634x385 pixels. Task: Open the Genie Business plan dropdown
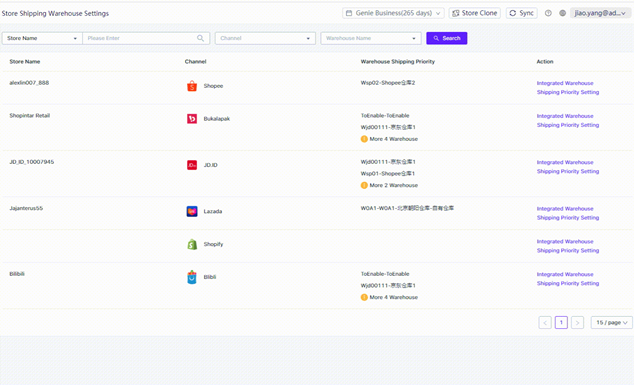[x=393, y=13]
